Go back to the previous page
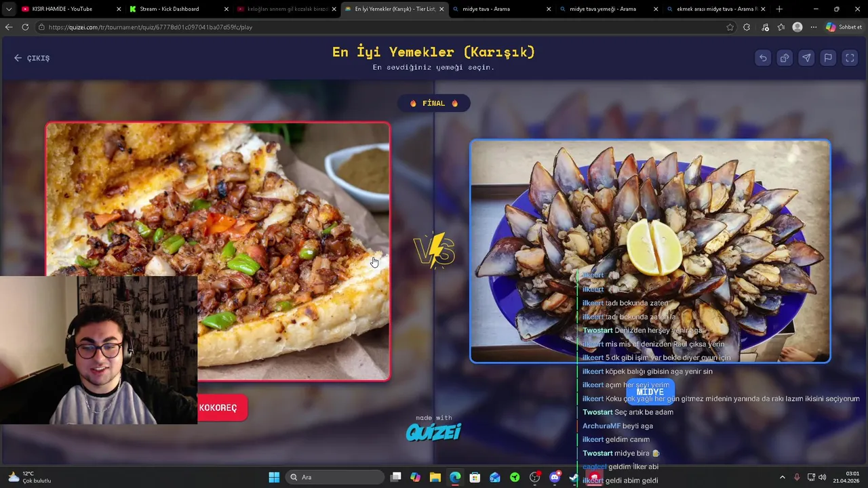The height and width of the screenshot is (488, 868). [9, 27]
